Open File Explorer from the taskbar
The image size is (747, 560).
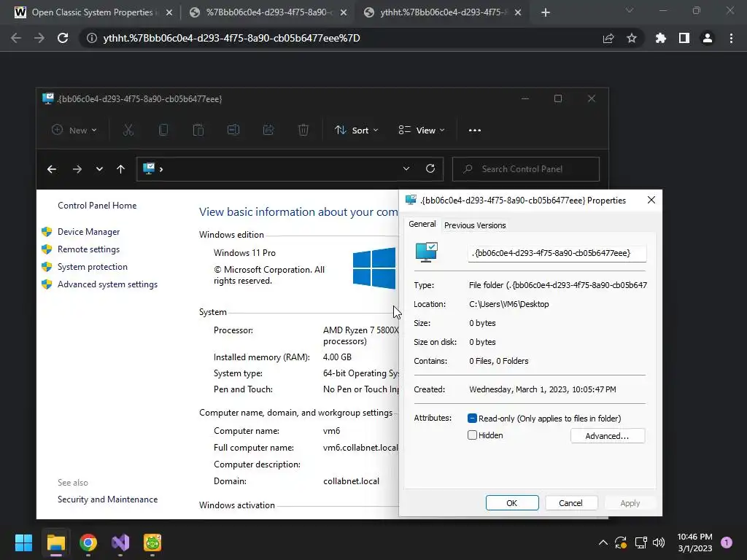pos(55,542)
